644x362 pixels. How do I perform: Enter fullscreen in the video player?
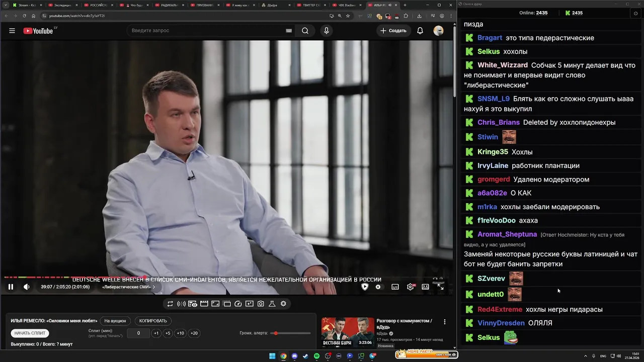click(441, 287)
